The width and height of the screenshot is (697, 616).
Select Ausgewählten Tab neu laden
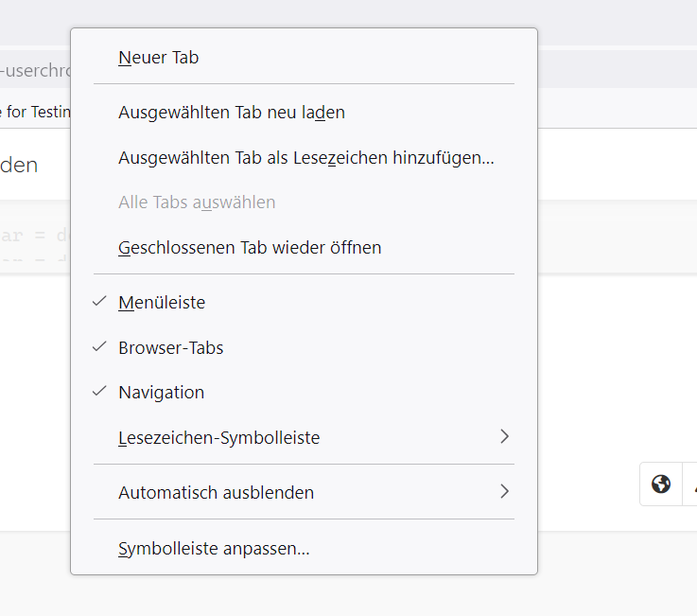(x=232, y=113)
